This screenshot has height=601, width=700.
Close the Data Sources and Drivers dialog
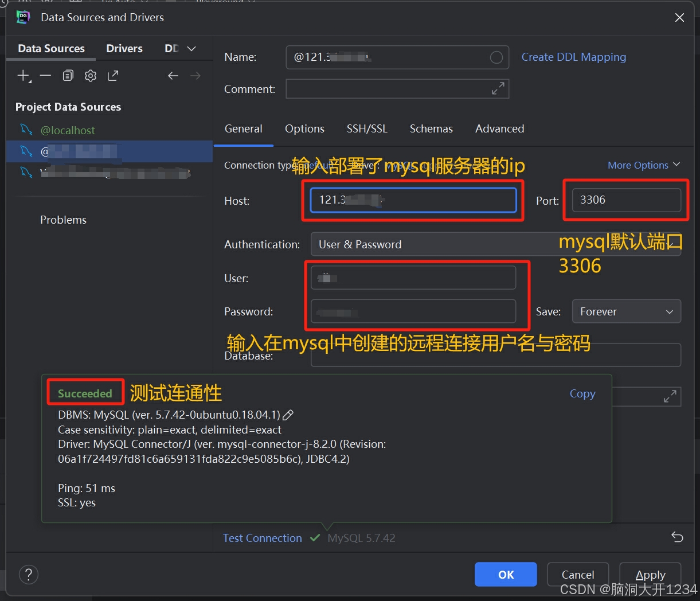679,18
